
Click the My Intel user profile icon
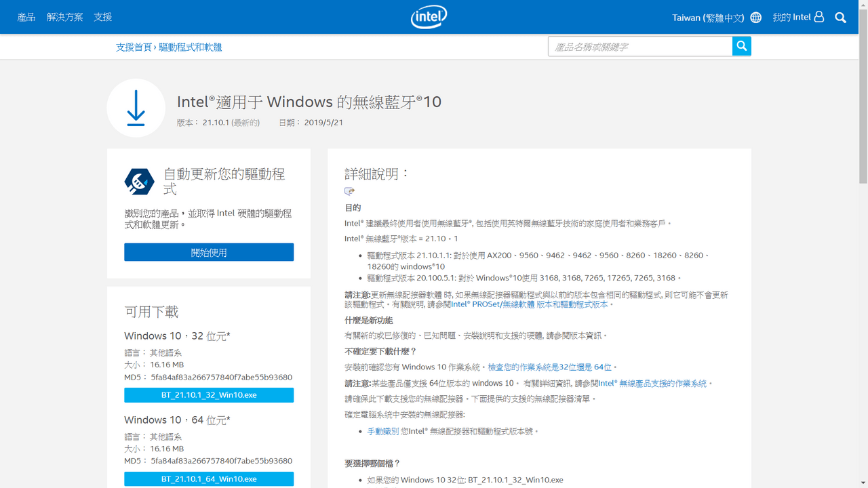819,17
